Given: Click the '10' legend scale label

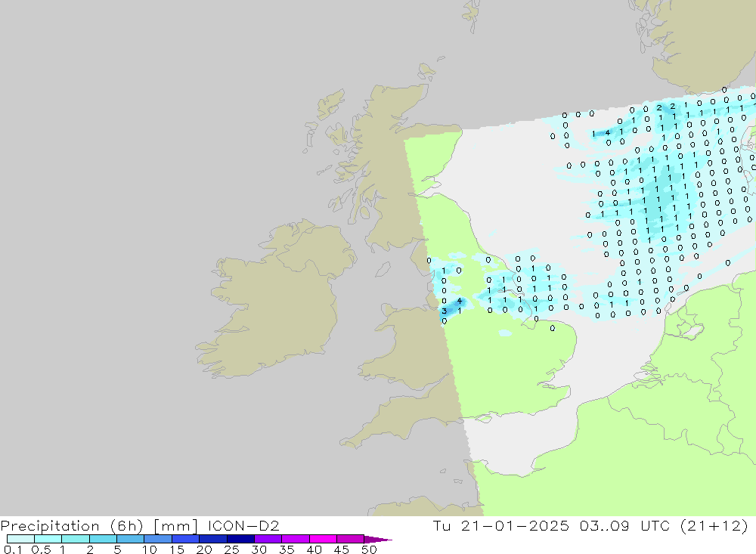Looking at the screenshot, I should coord(150,549).
